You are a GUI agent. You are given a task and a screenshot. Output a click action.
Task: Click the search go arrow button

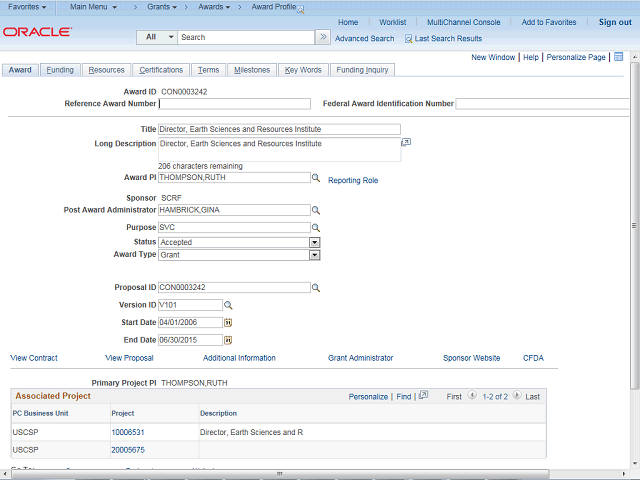(322, 37)
